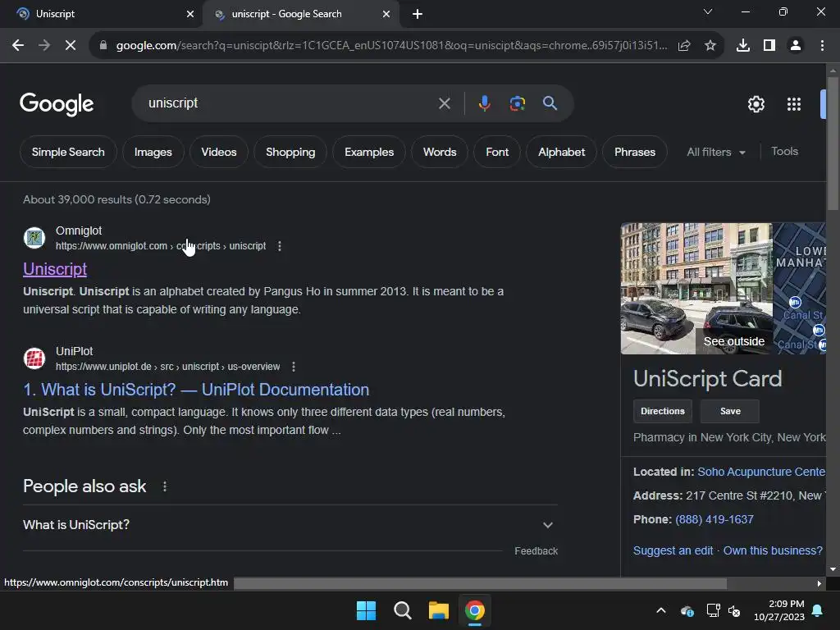840x630 pixels.
Task: Apply the Font filter chip
Action: tap(497, 152)
